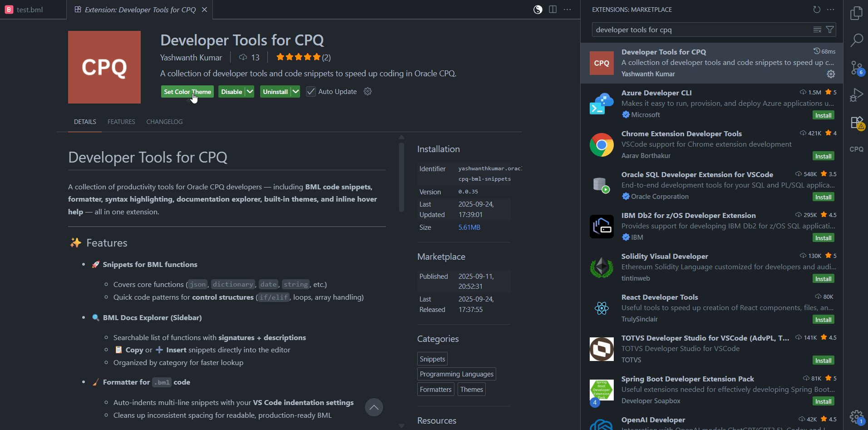The width and height of the screenshot is (868, 430).
Task: Install IBM Db2 for z/OS Developer Extension
Action: coord(823,238)
